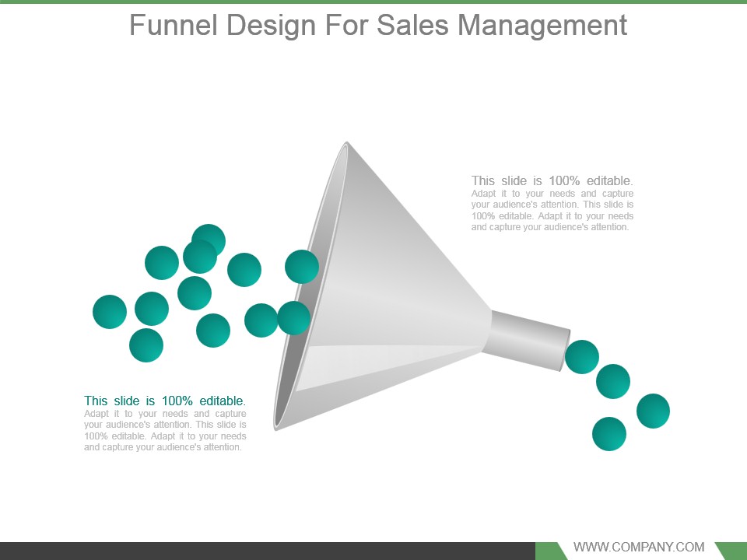Select the rightmost teal ball on the slide
747x560 pixels.
pos(653,411)
